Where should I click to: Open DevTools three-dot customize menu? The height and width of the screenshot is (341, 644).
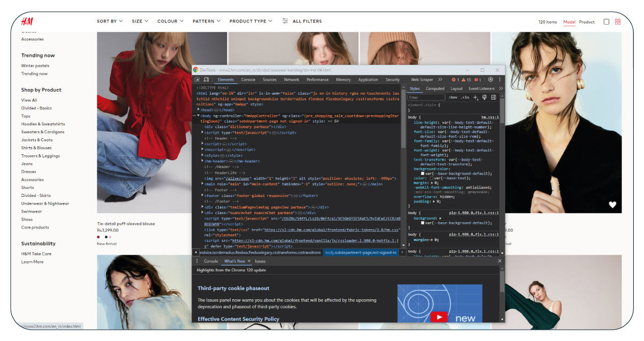point(499,80)
